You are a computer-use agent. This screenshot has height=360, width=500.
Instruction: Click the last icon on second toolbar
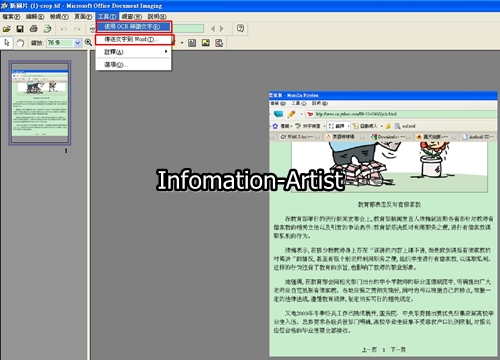[219, 43]
